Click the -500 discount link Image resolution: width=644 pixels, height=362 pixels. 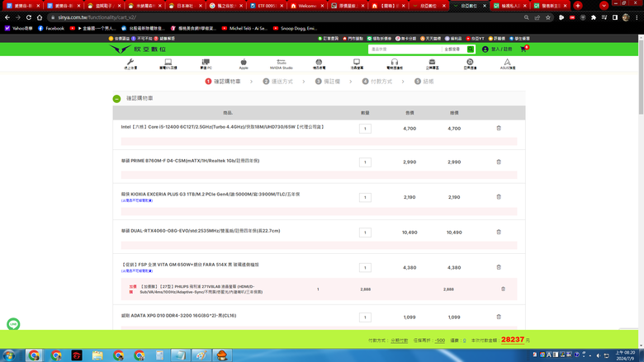440,341
